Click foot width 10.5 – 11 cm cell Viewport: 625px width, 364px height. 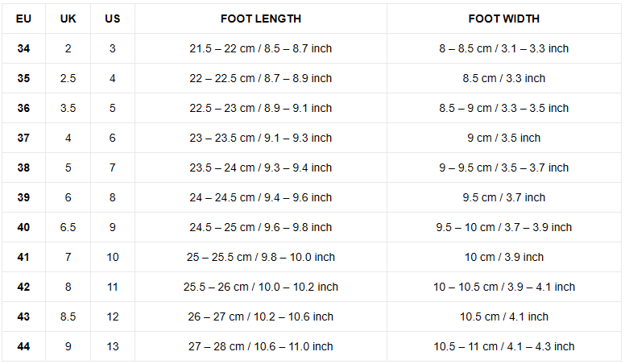click(x=504, y=346)
